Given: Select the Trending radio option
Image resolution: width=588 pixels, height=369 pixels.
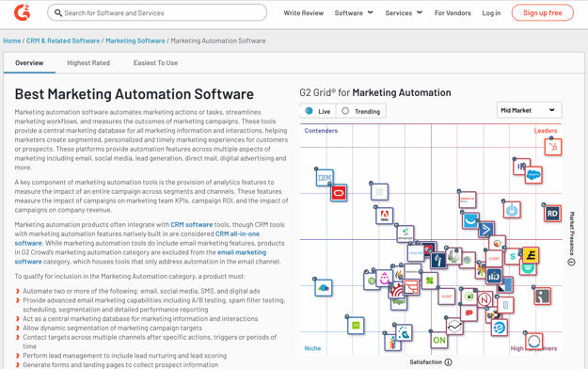Looking at the screenshot, I should (345, 111).
